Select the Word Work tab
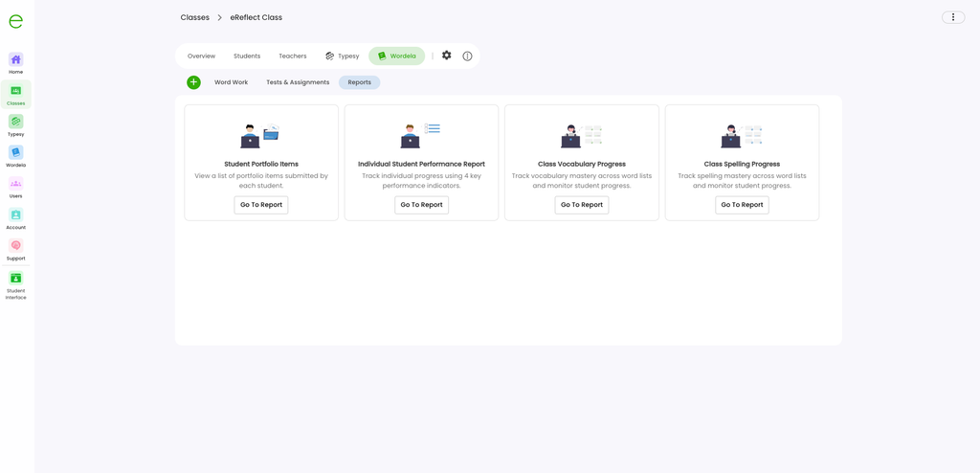Screen dimensions: 980x473 click(x=232, y=82)
